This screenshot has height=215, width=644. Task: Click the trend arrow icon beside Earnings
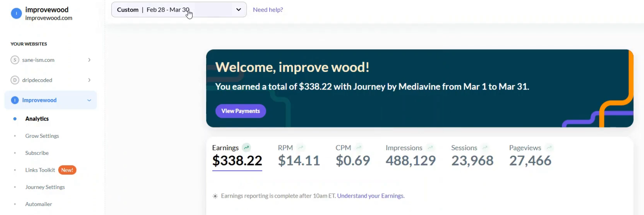tap(247, 147)
